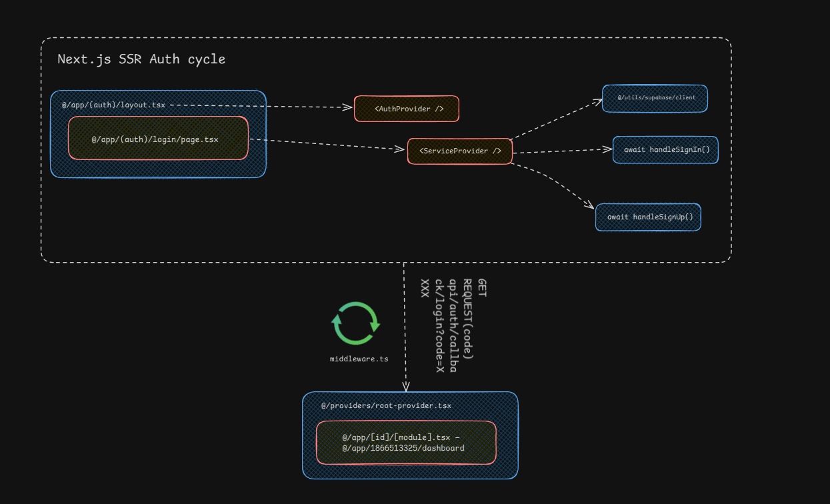Click arrowhead pointing at handleSignIn box
This screenshot has width=830, height=504.
(607, 149)
